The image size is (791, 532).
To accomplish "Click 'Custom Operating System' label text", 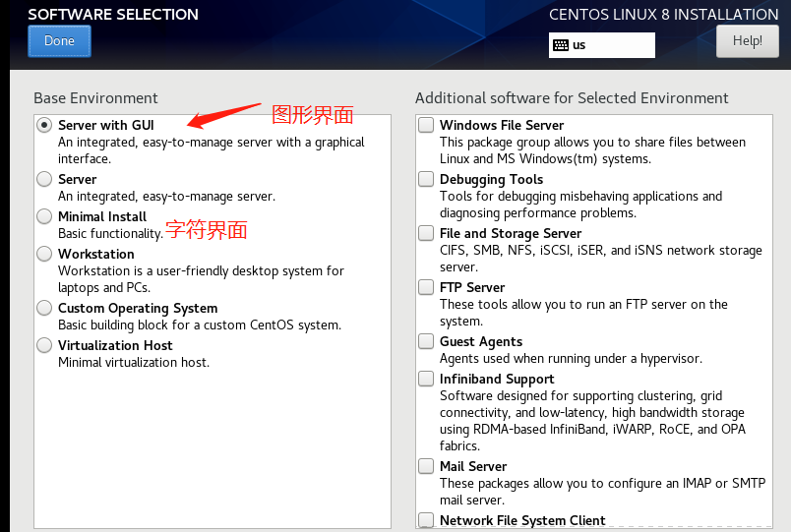I will coord(138,308).
